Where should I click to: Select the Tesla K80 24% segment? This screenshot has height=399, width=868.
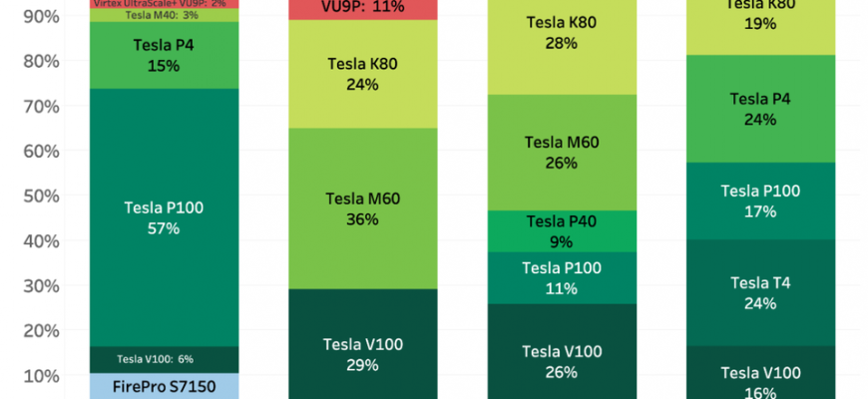click(x=363, y=74)
